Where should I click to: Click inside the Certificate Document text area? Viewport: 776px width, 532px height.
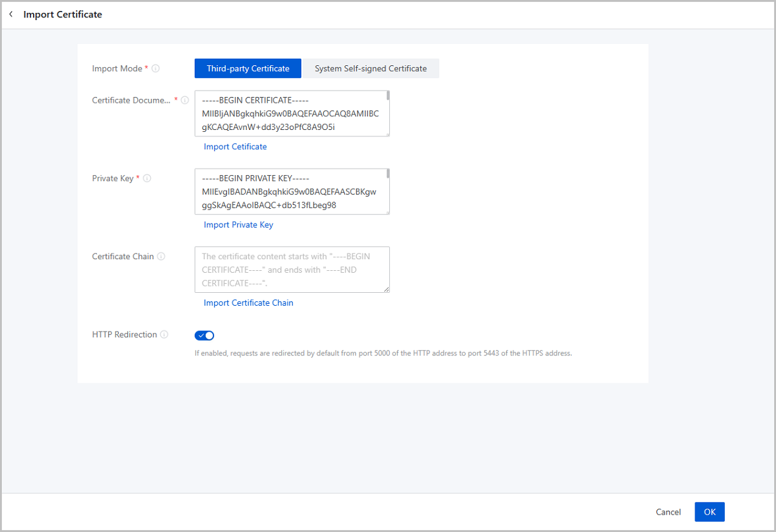coord(291,114)
